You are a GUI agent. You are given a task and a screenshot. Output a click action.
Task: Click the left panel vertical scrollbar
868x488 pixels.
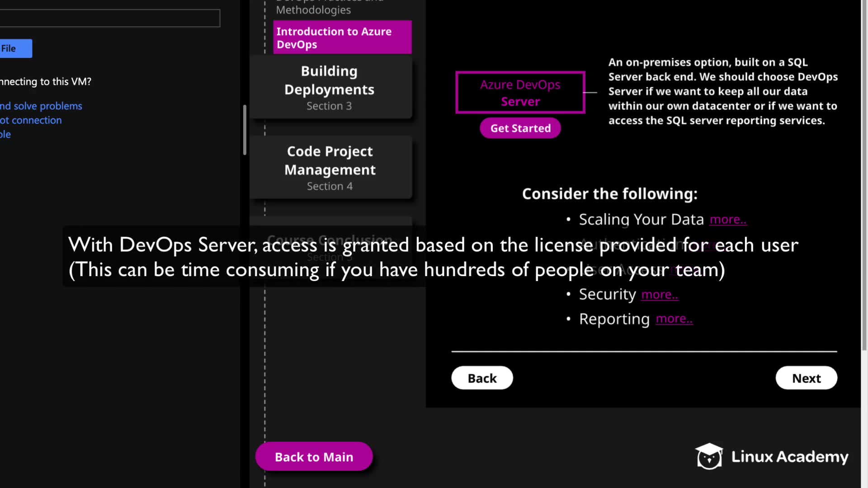[x=245, y=130]
